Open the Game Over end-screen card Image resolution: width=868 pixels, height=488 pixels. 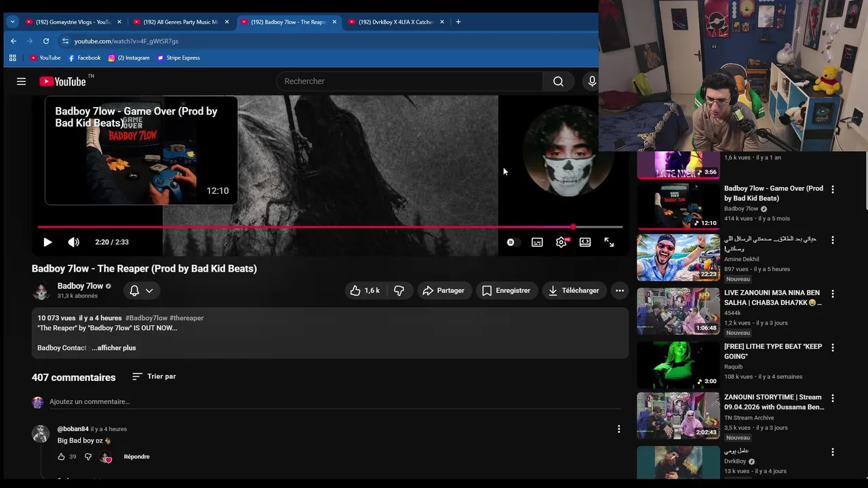(x=141, y=150)
